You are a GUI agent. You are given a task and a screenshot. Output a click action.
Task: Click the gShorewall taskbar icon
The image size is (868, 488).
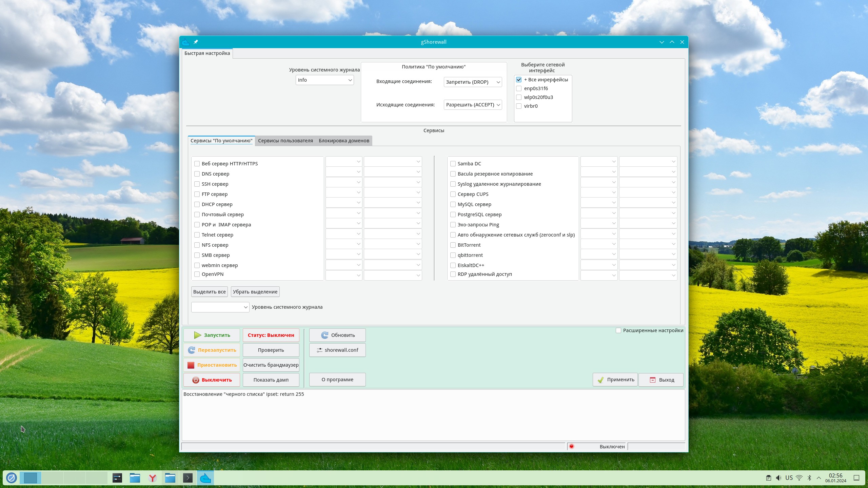point(205,478)
